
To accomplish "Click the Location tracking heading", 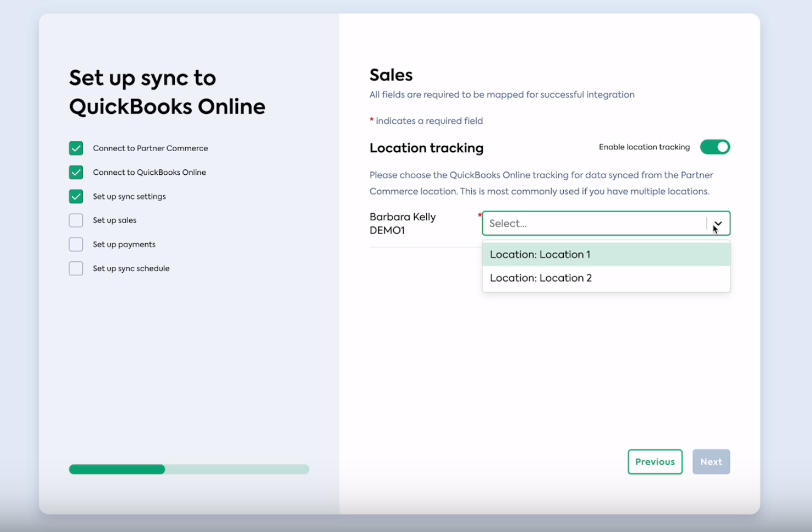I will 426,148.
